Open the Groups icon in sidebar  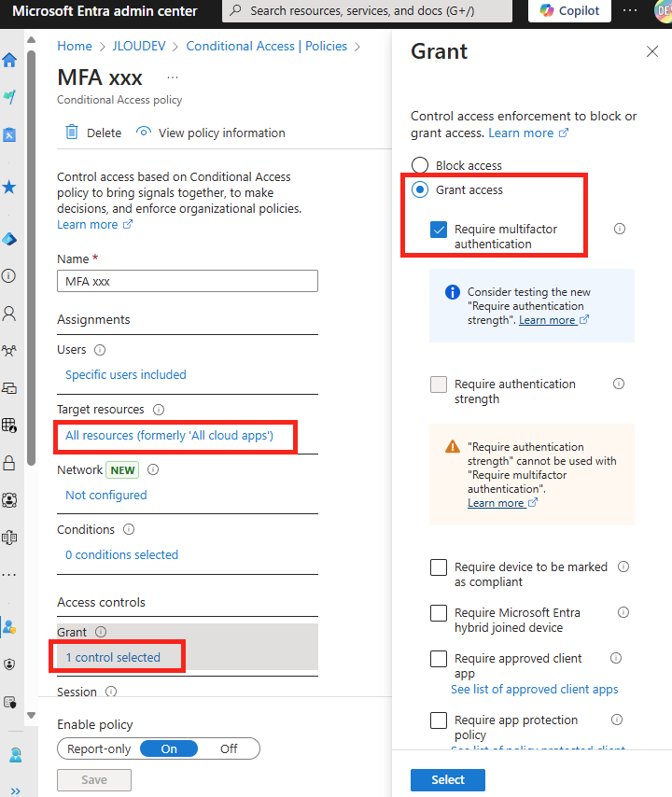(9, 351)
